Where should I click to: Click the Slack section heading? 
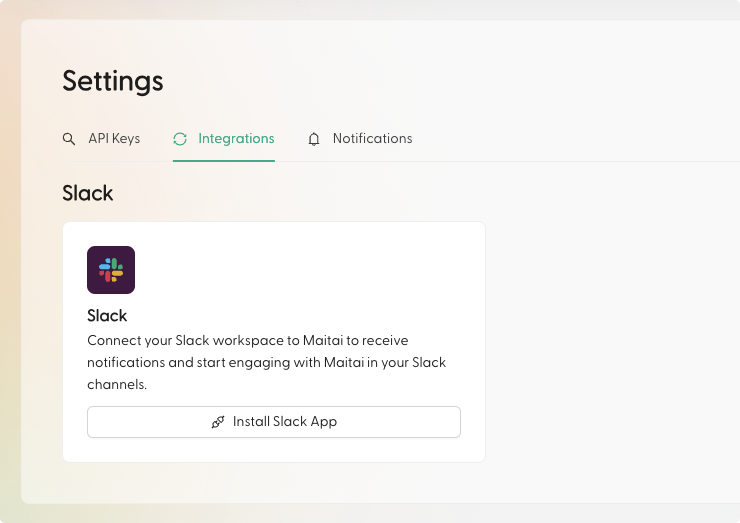[x=88, y=193]
